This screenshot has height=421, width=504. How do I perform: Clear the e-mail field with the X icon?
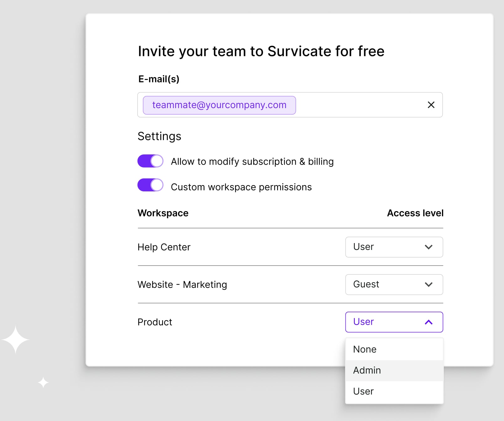pos(431,105)
